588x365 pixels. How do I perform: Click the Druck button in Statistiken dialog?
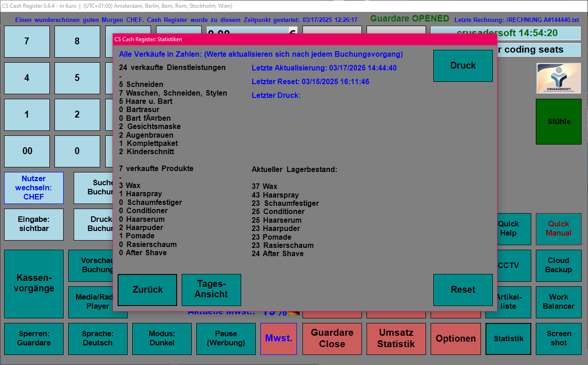[x=463, y=65]
